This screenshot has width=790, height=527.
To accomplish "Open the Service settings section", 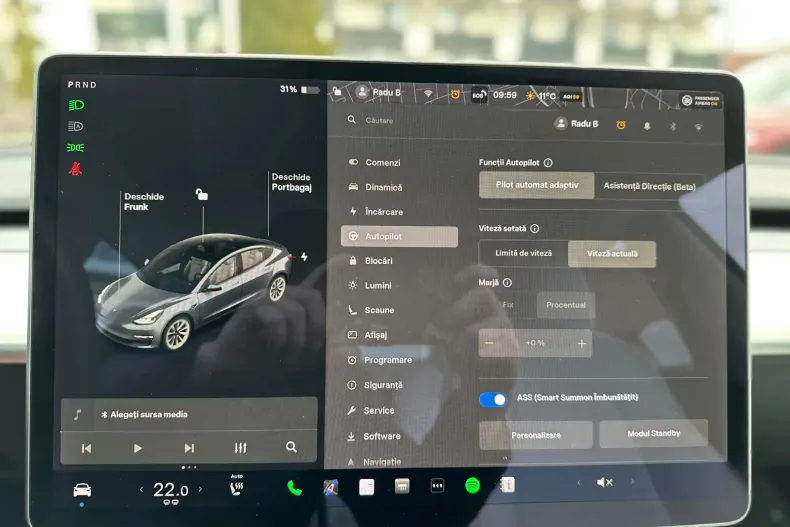I will [371, 410].
